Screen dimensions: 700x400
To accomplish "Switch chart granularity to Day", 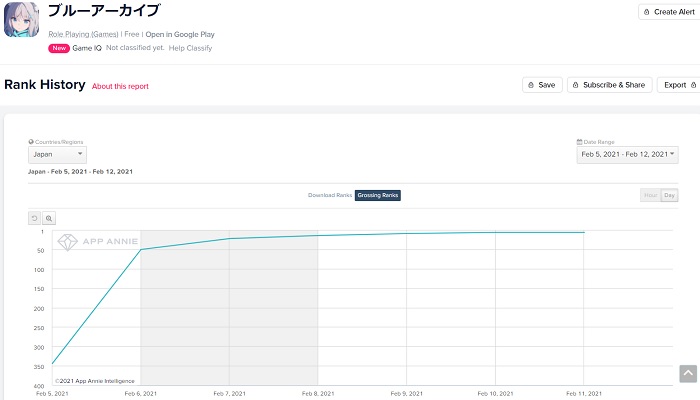I will pos(669,195).
